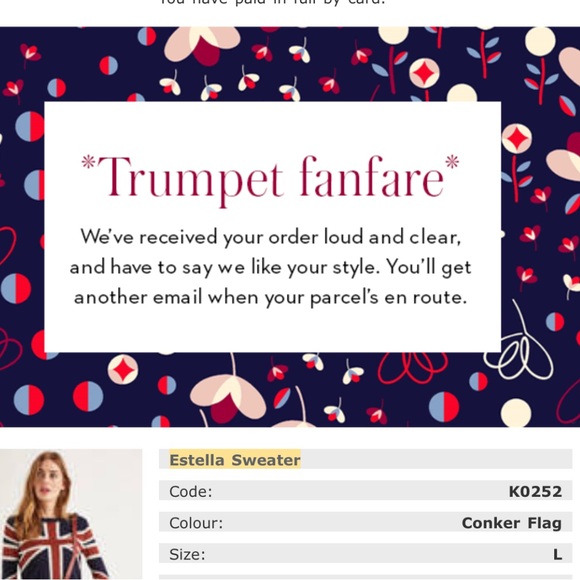This screenshot has height=580, width=580.
Task: Select the K0252 product code value
Action: (535, 491)
